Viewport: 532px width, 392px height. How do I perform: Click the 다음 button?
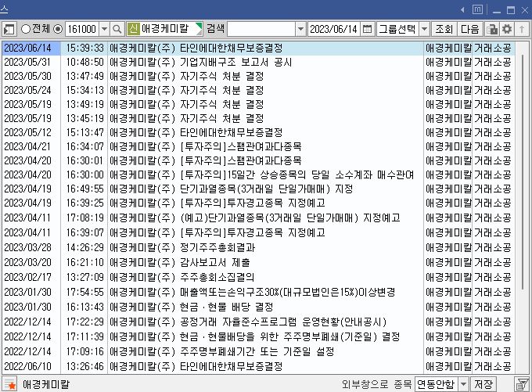470,29
